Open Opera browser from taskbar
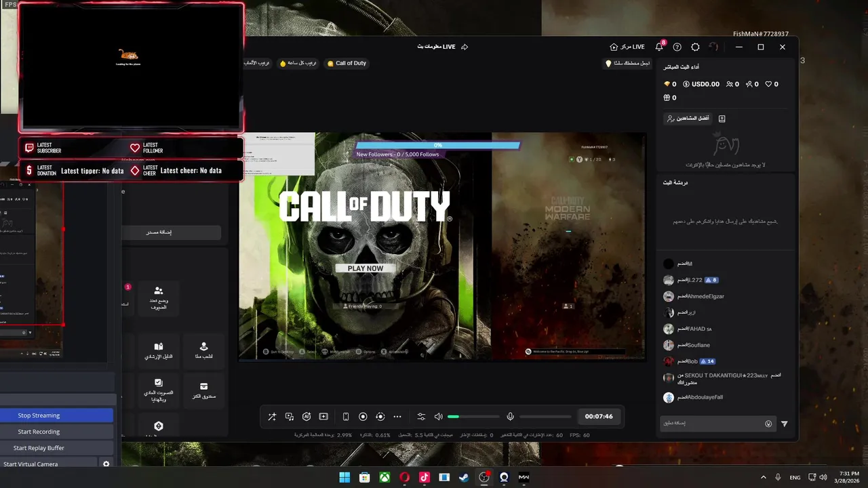Viewport: 868px width, 488px height. tap(404, 477)
